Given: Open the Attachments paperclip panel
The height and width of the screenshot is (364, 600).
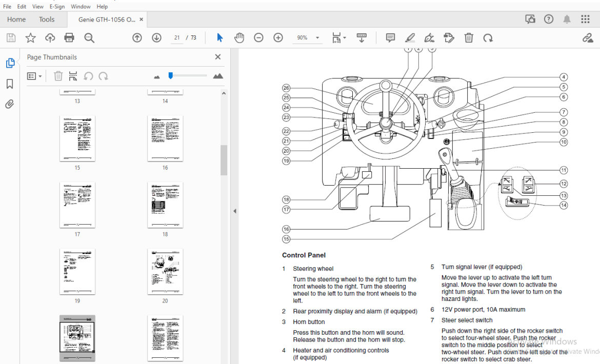Looking at the screenshot, I should point(10,104).
